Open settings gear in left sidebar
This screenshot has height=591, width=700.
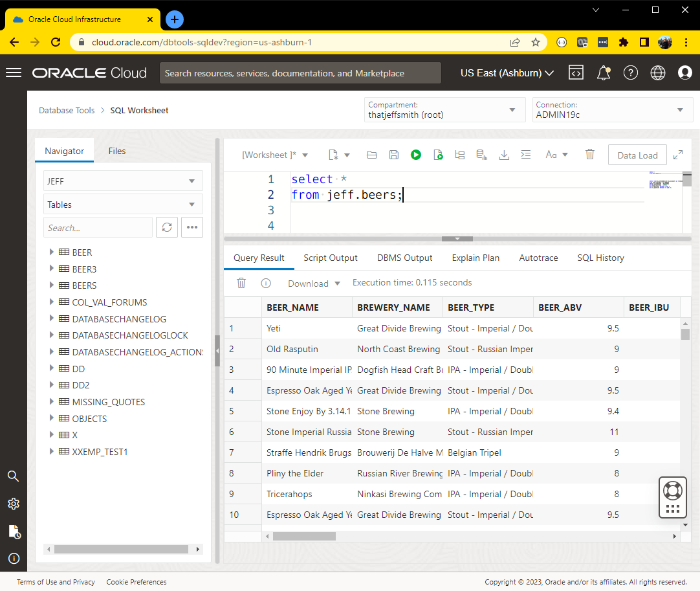pos(14,504)
